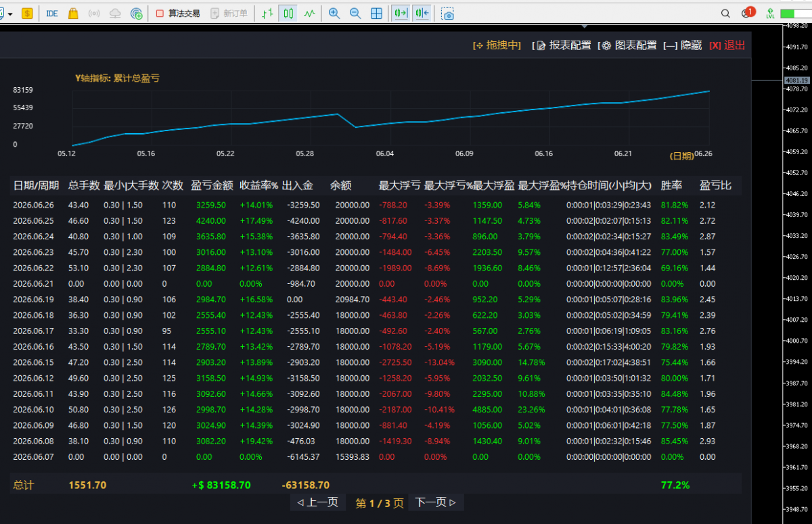Click the 4240.00 profit value
This screenshot has height=524, width=812.
[x=210, y=221]
